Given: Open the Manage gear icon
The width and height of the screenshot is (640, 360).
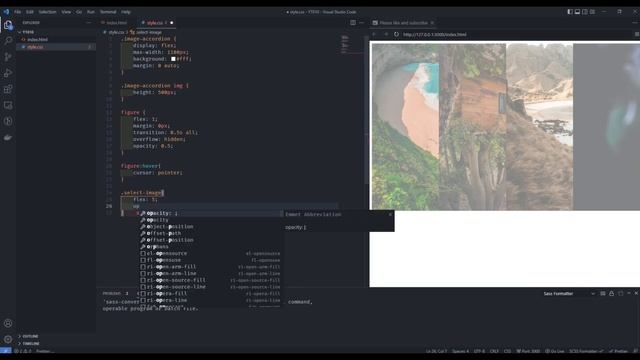Looking at the screenshot, I should point(8,339).
